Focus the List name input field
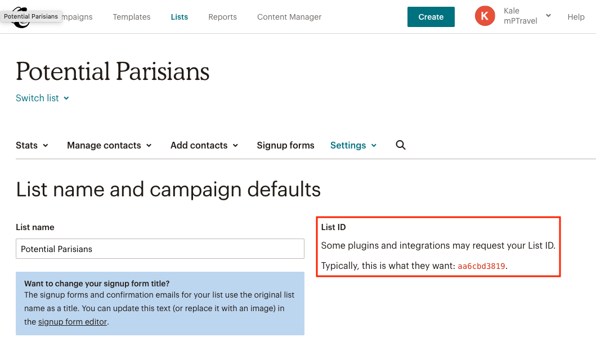The image size is (596, 364). (x=160, y=249)
